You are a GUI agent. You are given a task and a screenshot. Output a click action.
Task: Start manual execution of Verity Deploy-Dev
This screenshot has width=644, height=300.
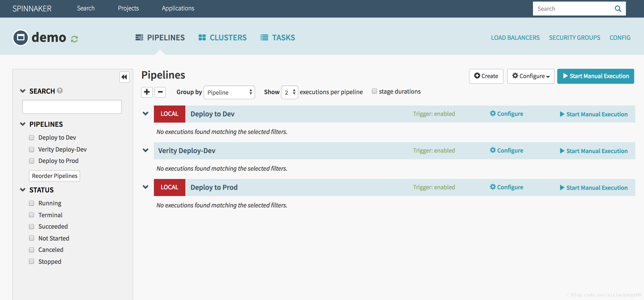coord(594,151)
